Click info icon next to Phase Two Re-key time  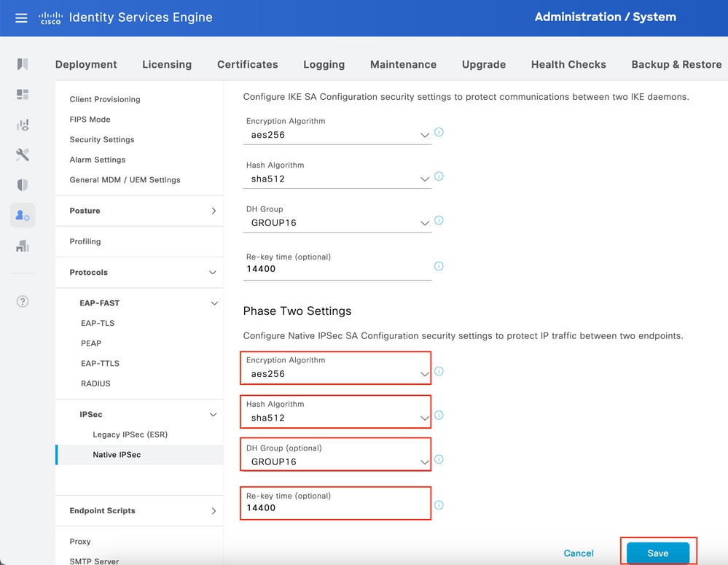[439, 505]
